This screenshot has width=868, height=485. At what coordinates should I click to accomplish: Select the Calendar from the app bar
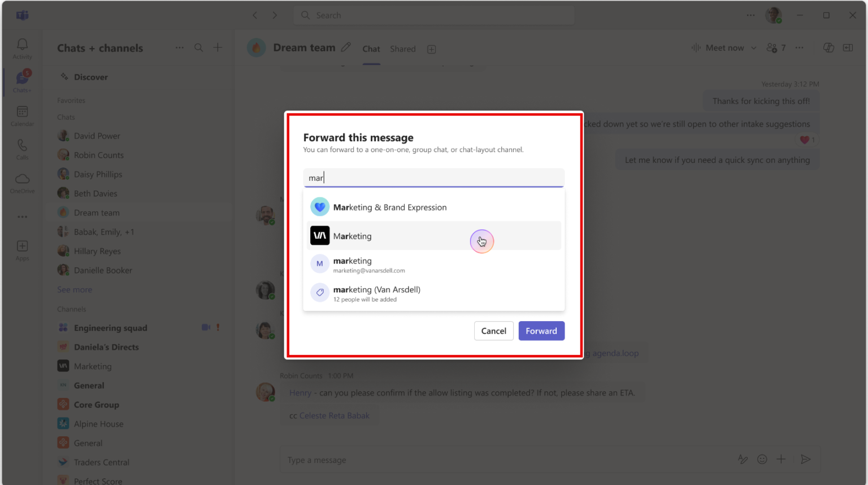click(x=22, y=115)
